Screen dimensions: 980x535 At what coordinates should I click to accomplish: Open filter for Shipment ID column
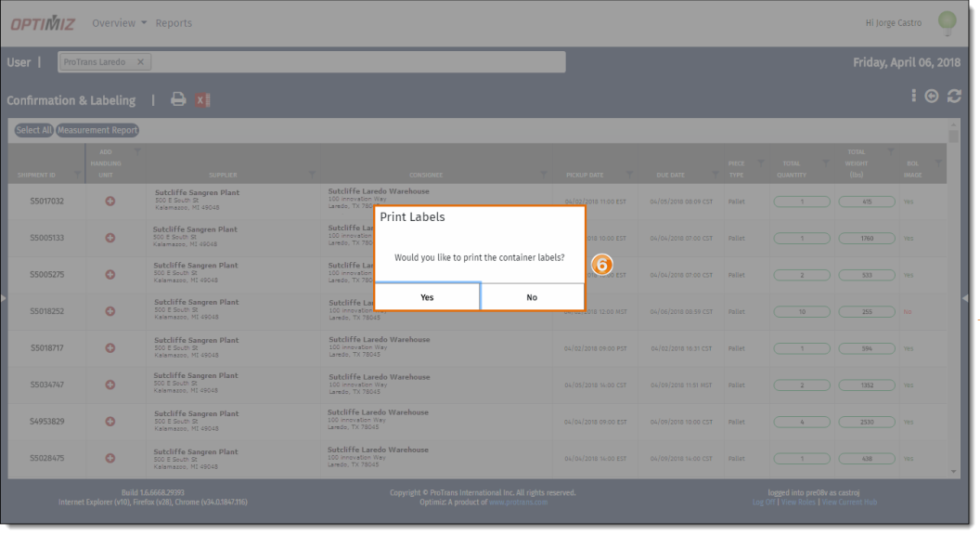pos(75,174)
